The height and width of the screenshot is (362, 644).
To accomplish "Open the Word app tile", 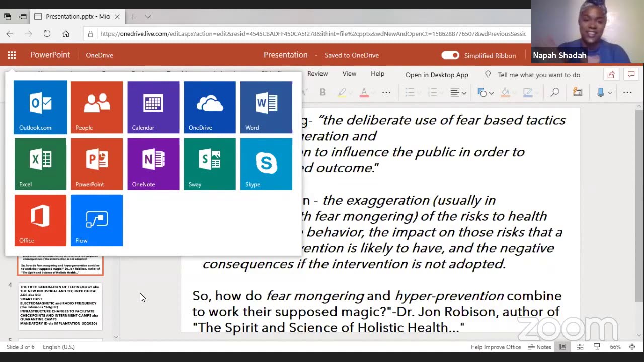I will 266,108.
